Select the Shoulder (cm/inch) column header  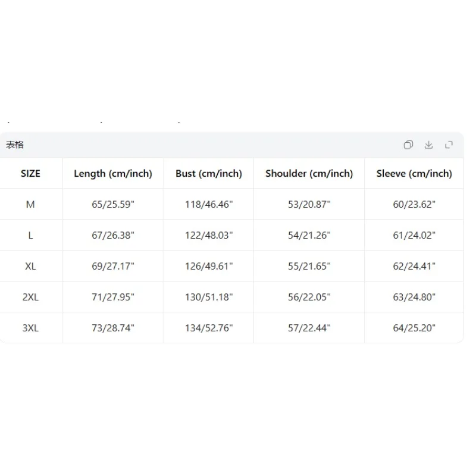[x=309, y=173]
